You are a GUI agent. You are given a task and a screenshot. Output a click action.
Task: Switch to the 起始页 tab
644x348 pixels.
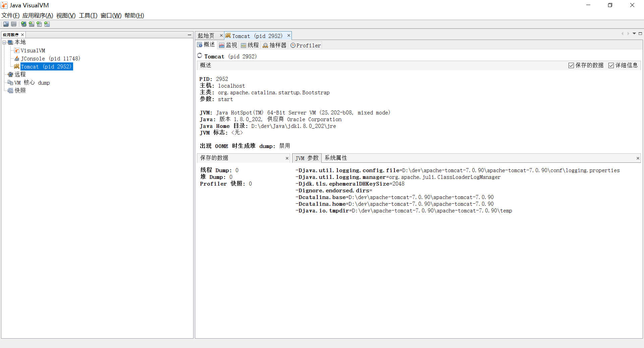pos(206,36)
